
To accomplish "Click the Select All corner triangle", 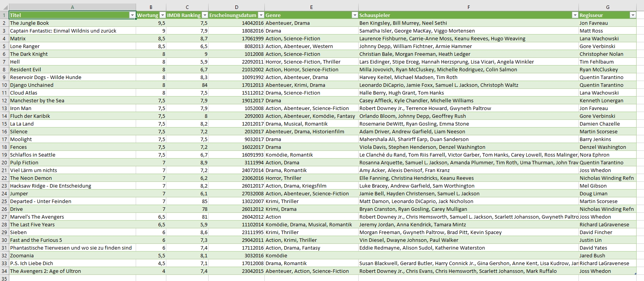I will (4, 7).
